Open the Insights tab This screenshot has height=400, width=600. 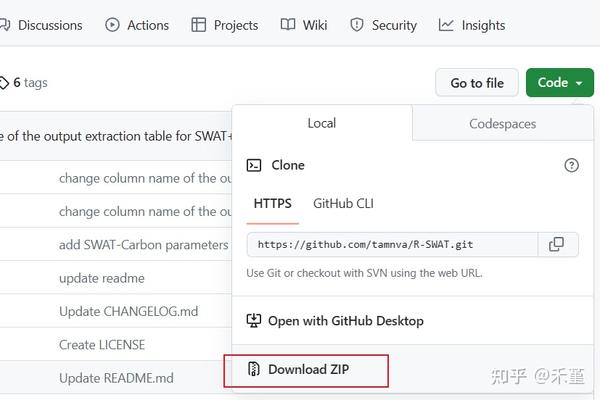tap(472, 25)
